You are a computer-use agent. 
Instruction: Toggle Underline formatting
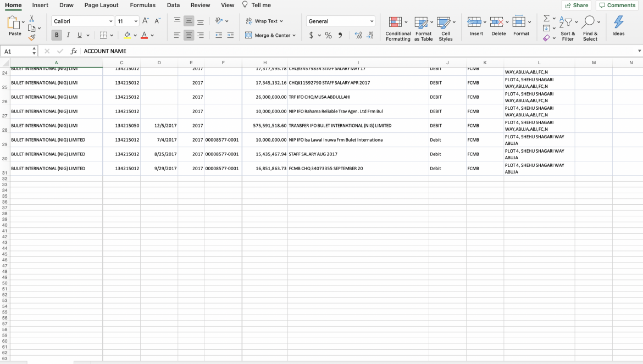(x=80, y=35)
